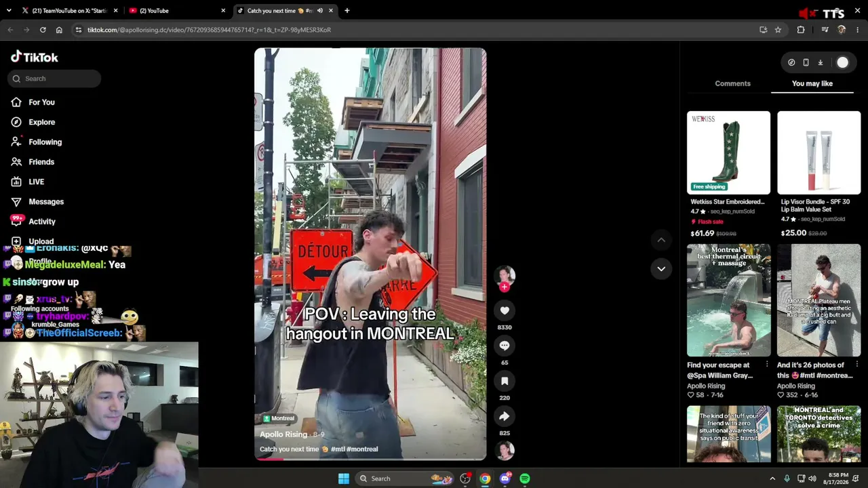868x488 pixels.
Task: Open the volume icon in the system tray
Action: 812,479
